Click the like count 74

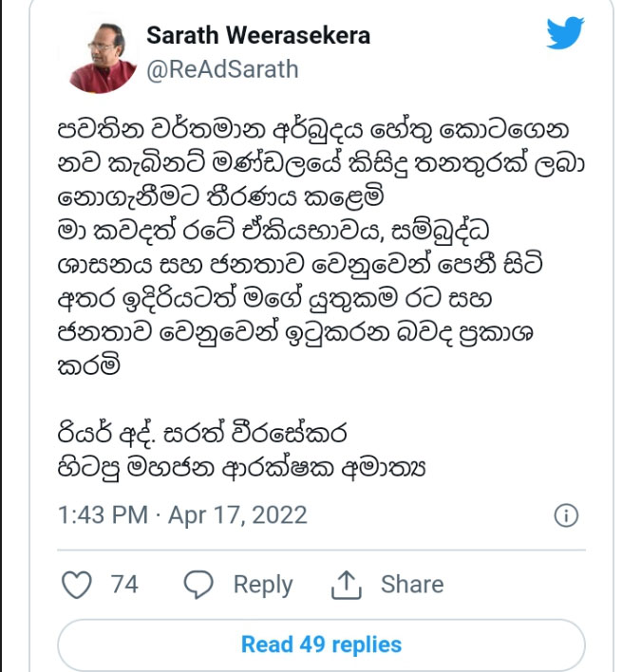[124, 585]
